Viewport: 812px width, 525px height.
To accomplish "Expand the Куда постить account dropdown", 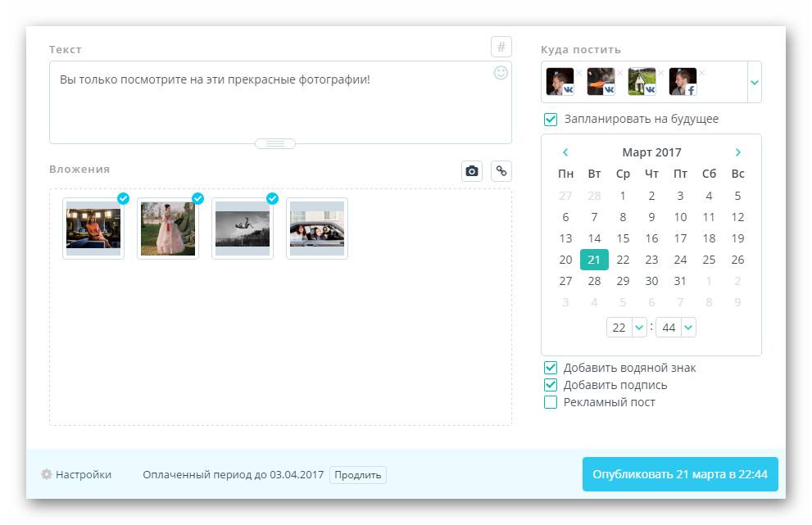I will [754, 82].
